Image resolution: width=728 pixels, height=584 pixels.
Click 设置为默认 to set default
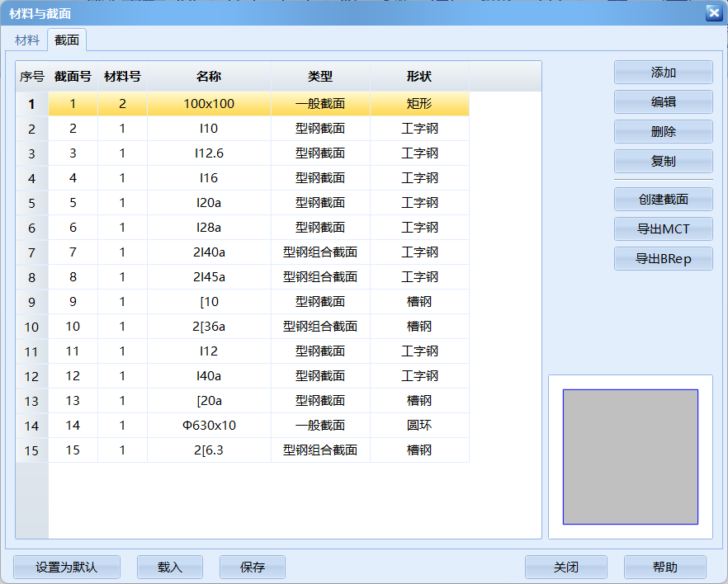click(67, 568)
